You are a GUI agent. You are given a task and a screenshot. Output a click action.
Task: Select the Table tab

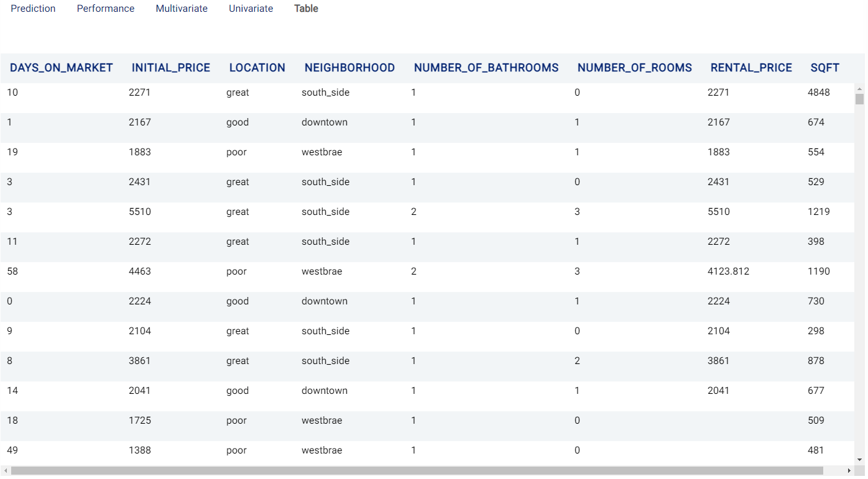(306, 9)
